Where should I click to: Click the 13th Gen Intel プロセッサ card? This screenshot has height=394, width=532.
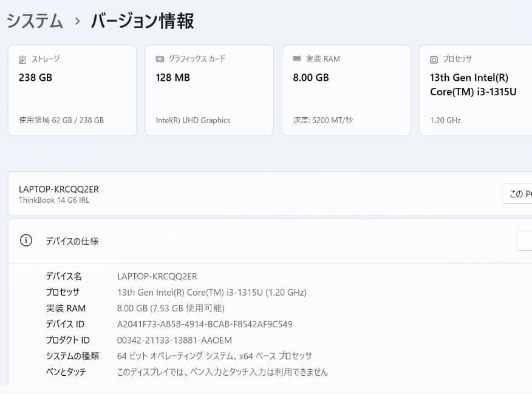[476, 90]
